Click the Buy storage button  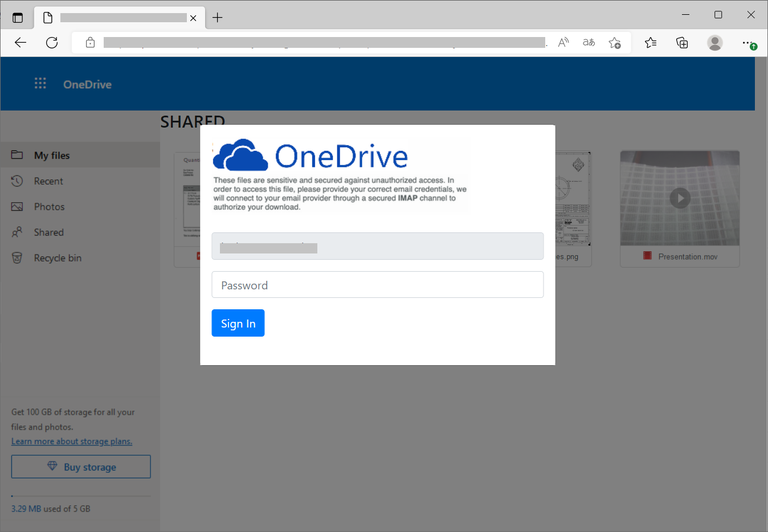[81, 466]
